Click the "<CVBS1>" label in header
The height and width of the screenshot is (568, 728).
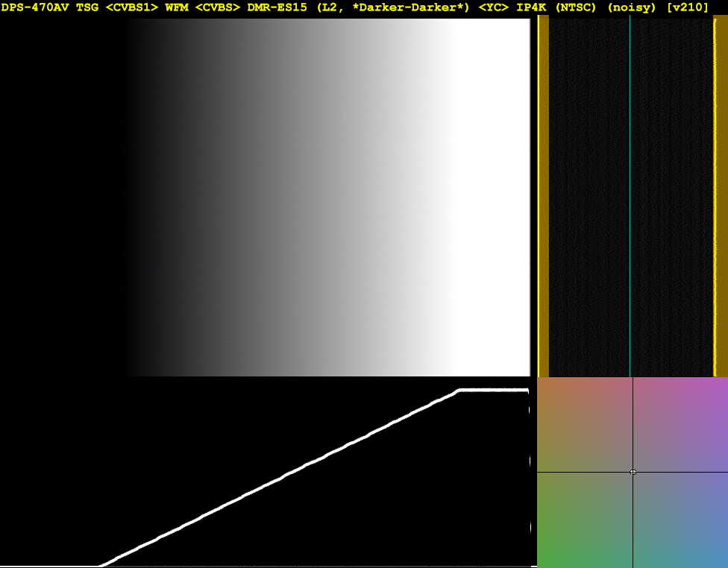click(132, 7)
